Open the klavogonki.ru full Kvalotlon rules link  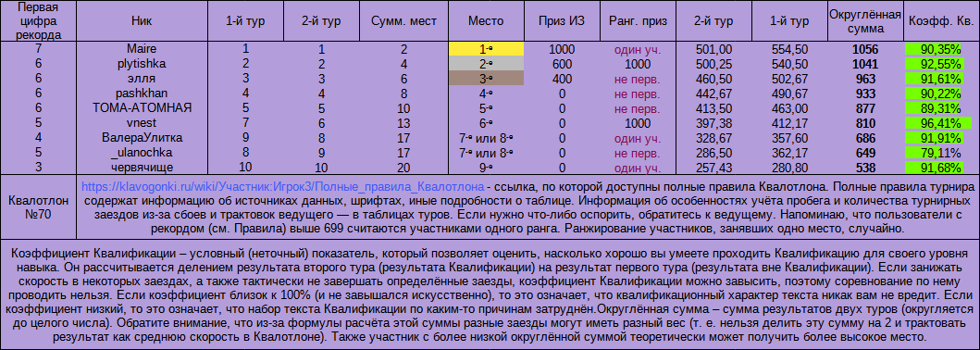tap(283, 186)
